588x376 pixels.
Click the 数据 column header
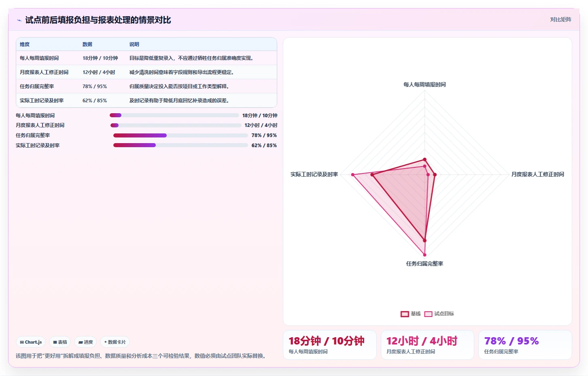click(x=87, y=44)
